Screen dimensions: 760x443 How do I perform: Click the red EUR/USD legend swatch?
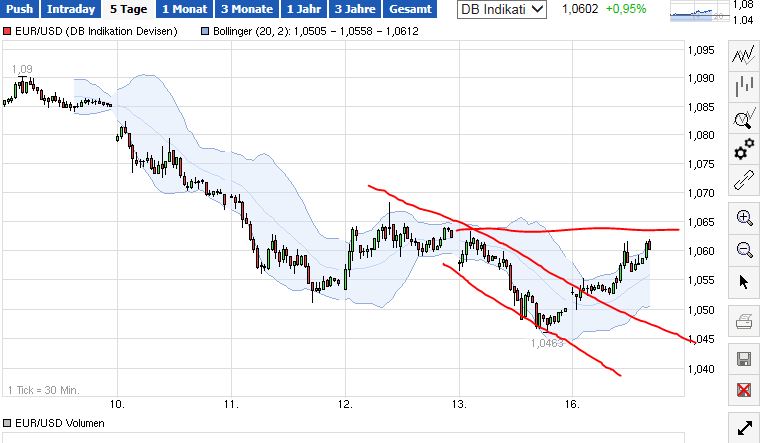point(7,32)
